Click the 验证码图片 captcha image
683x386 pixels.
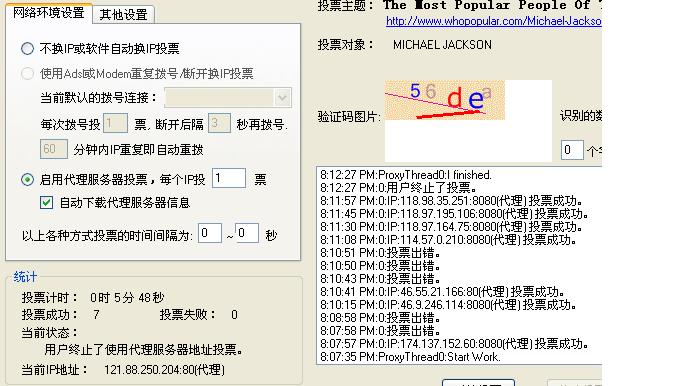click(x=444, y=100)
